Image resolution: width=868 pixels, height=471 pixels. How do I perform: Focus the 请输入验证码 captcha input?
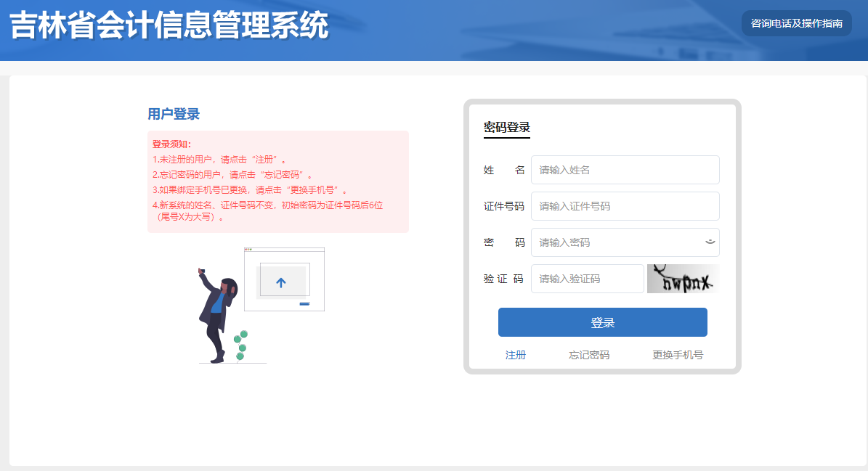(587, 279)
